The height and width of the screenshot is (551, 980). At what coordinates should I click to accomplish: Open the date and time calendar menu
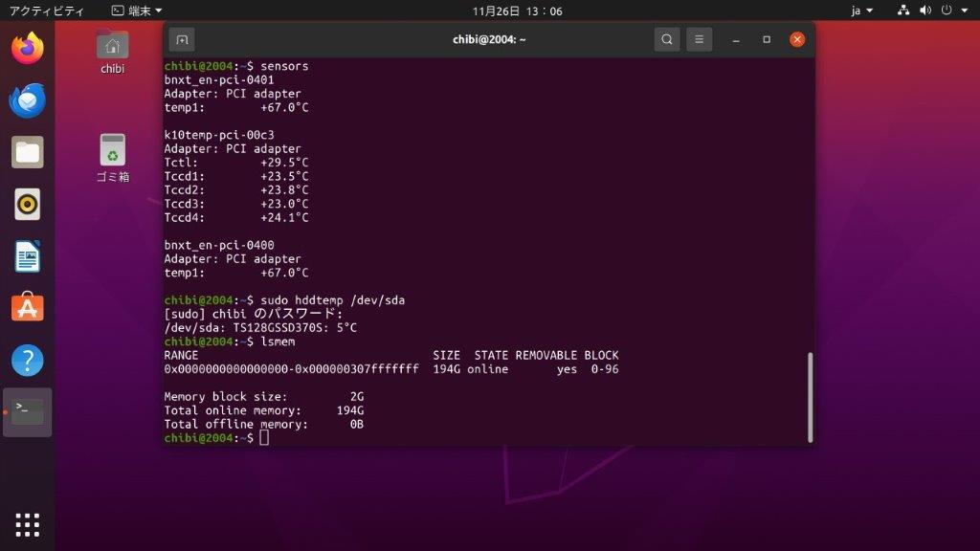pos(517,11)
